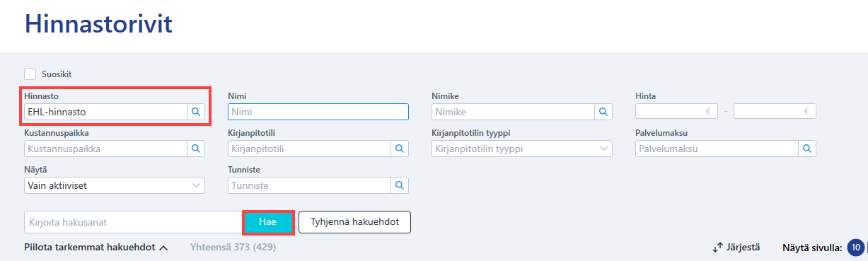
Task: Click the Tunniste input field
Action: tap(309, 185)
